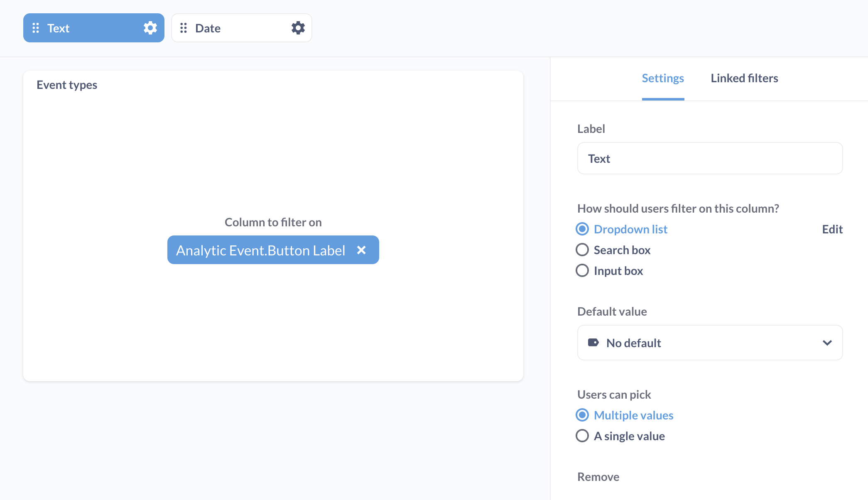Expand the Default value chevron
This screenshot has width=868, height=500.
[x=827, y=343]
